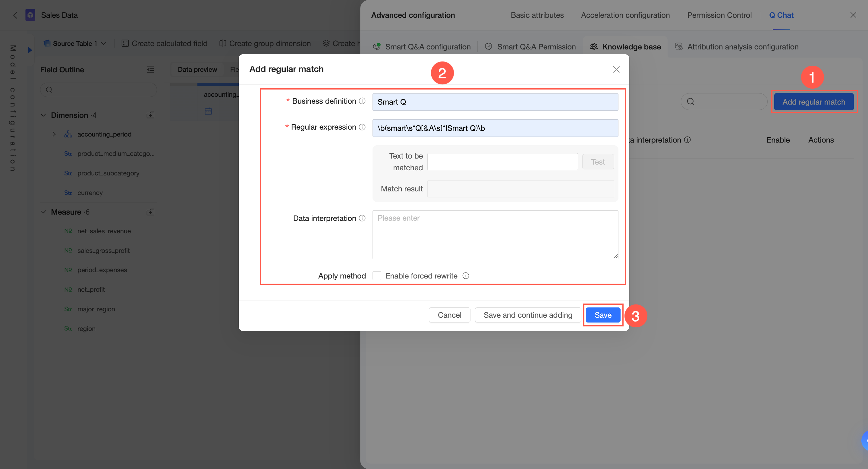Open the Source Table 1 dropdown
This screenshot has width=868, height=469.
point(75,43)
